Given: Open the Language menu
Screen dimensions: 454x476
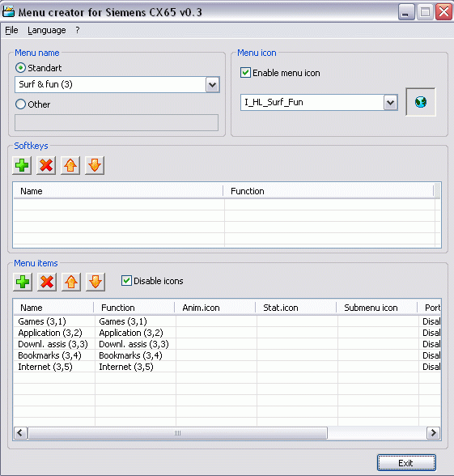Looking at the screenshot, I should 47,31.
